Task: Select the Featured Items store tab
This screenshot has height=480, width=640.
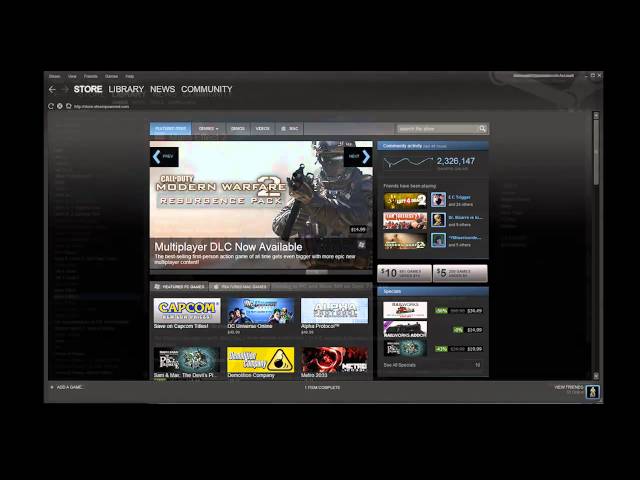Action: (x=170, y=129)
